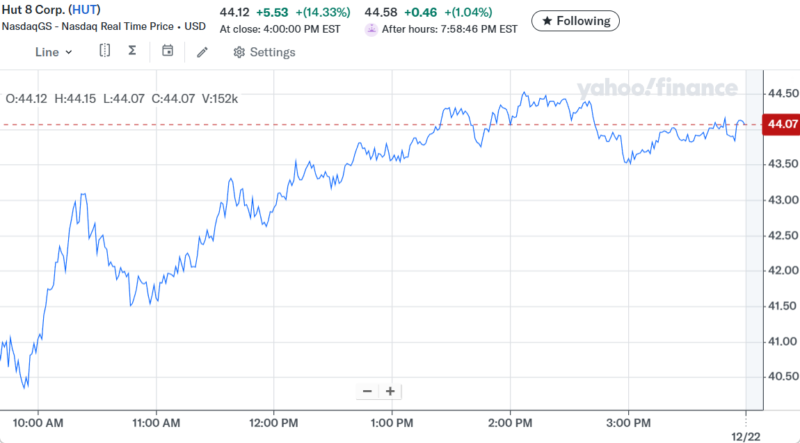Image resolution: width=800 pixels, height=443 pixels.
Task: Click the after hours moon icon
Action: [371, 29]
